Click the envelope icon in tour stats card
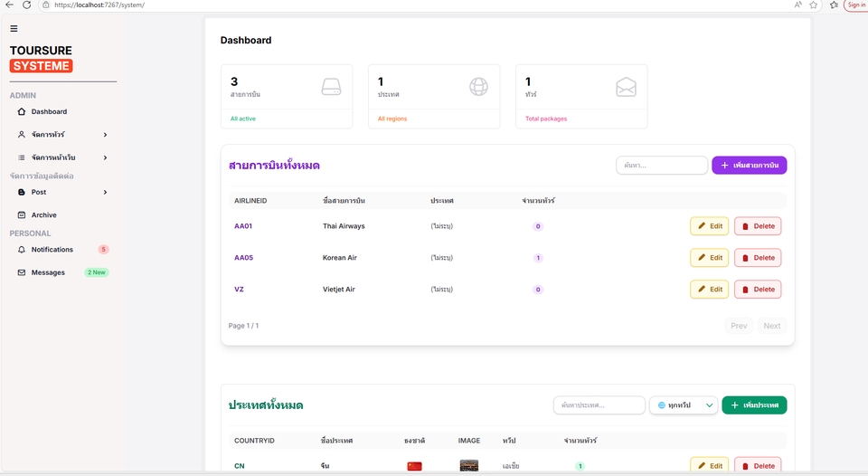 [x=626, y=87]
